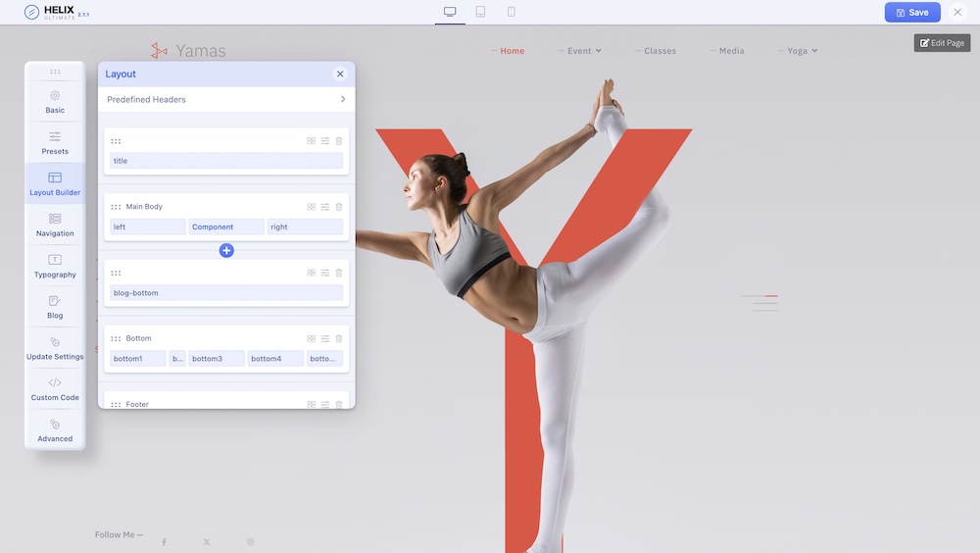Open the Presets panel
Screen dimensions: 980x553
[x=55, y=143]
